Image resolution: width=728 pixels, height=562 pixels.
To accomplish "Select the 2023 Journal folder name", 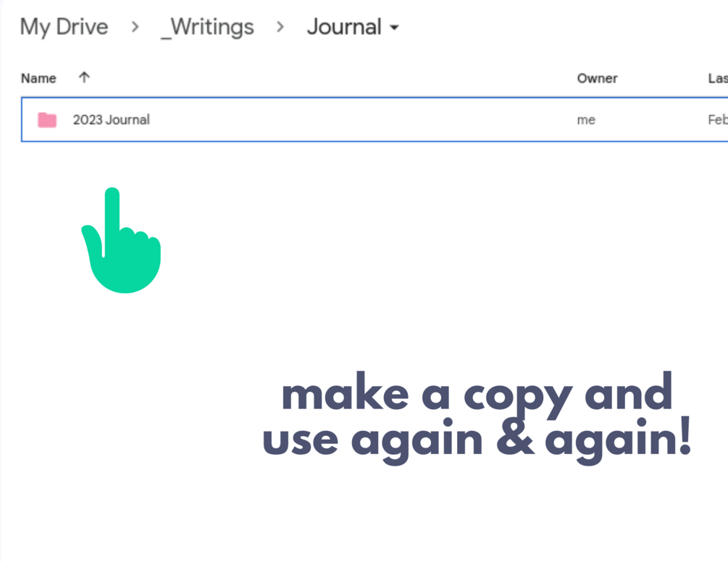I will tap(112, 119).
